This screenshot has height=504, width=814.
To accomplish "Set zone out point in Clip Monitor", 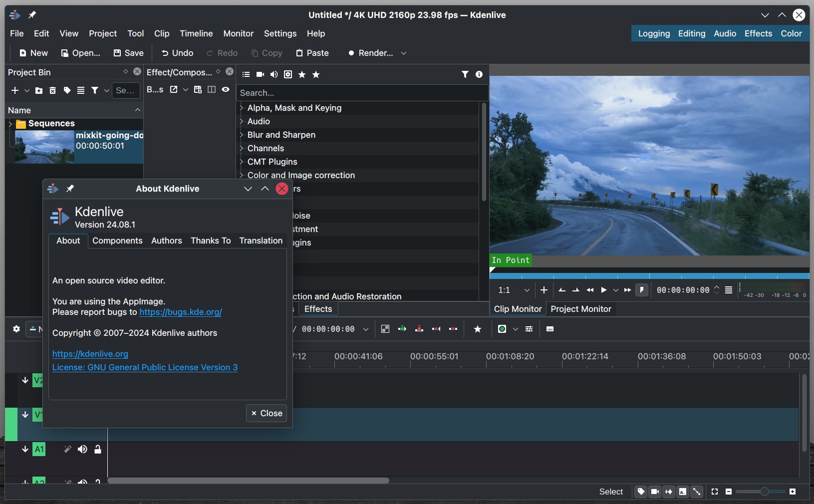I will 576,290.
